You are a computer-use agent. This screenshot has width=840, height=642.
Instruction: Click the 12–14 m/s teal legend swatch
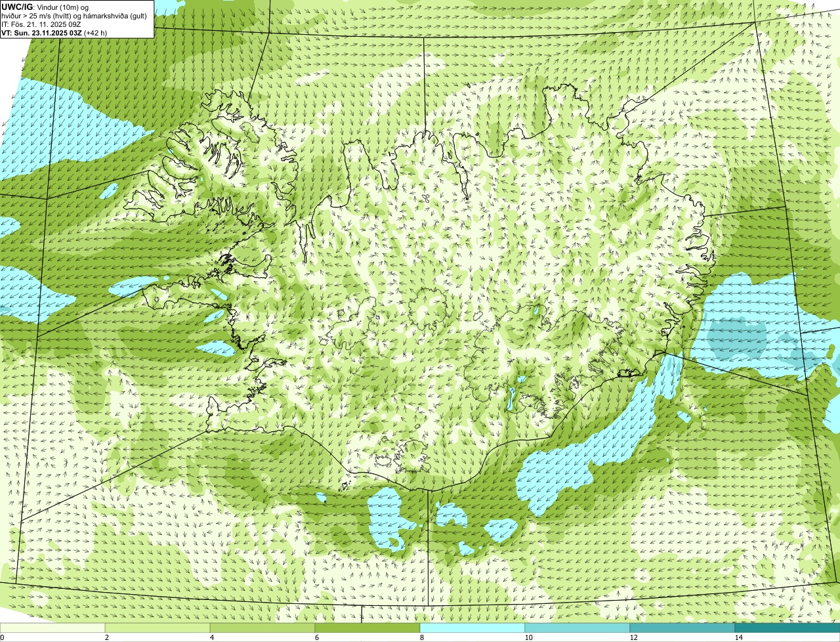pos(682,628)
